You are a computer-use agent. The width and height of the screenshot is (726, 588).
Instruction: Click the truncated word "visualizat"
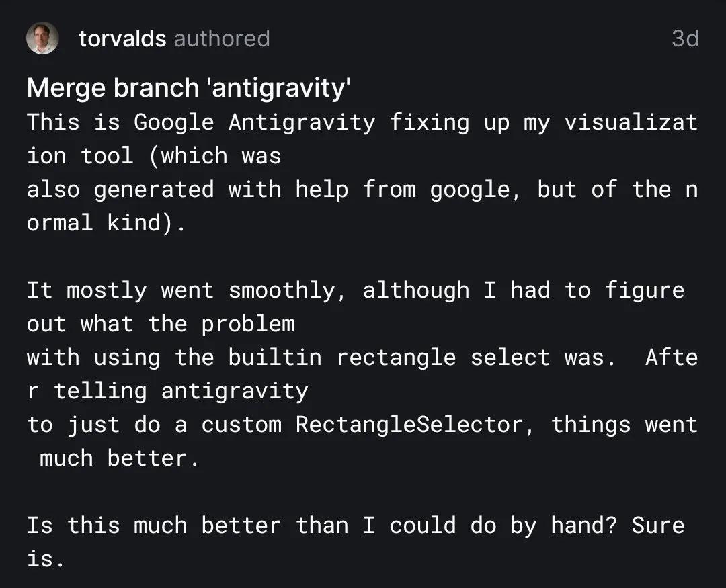click(631, 122)
